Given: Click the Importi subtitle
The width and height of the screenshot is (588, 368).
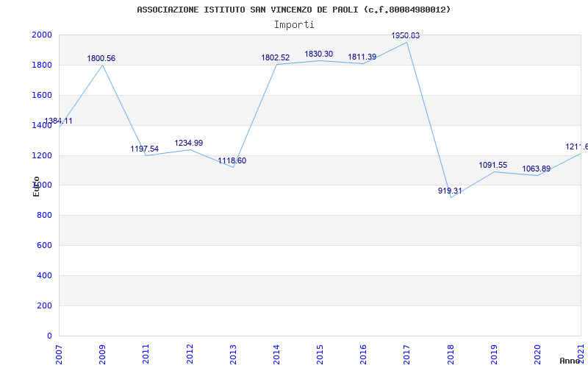Looking at the screenshot, I should coord(294,25).
